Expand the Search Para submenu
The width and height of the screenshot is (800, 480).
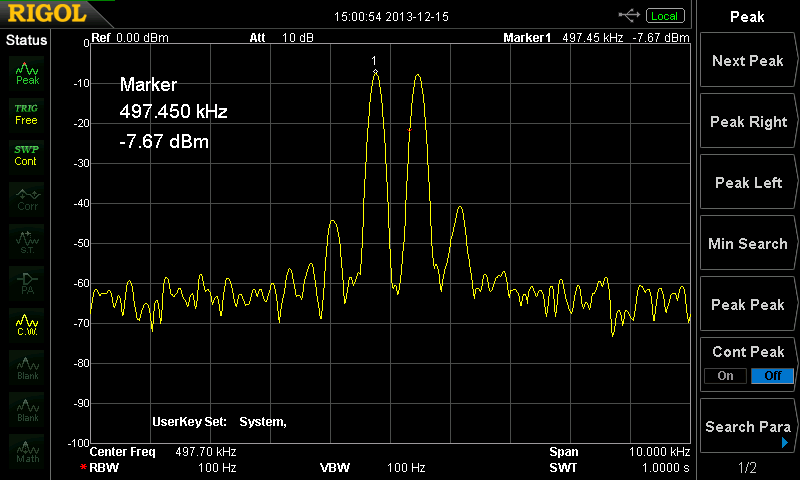pyautogui.click(x=747, y=427)
